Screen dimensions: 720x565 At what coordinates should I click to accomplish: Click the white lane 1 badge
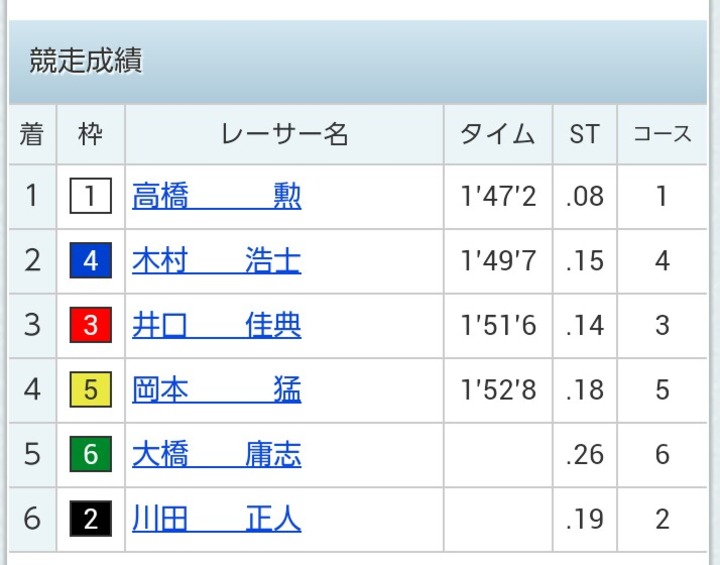pos(90,197)
